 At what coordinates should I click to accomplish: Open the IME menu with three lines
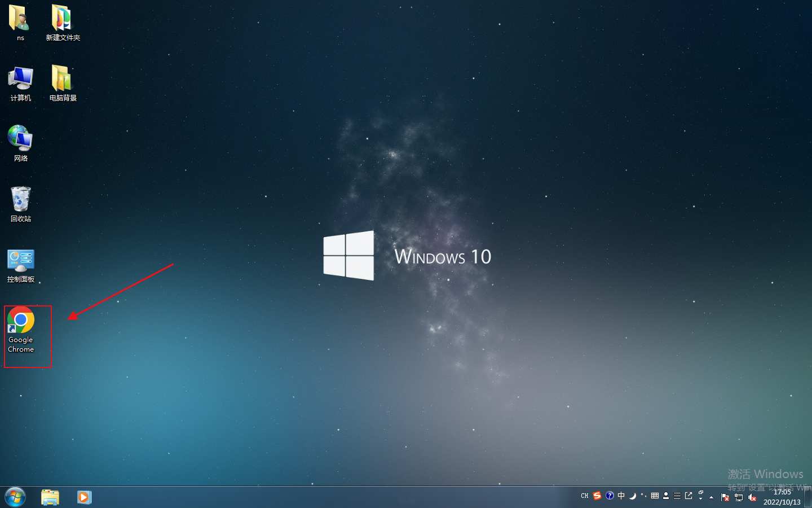tap(677, 496)
